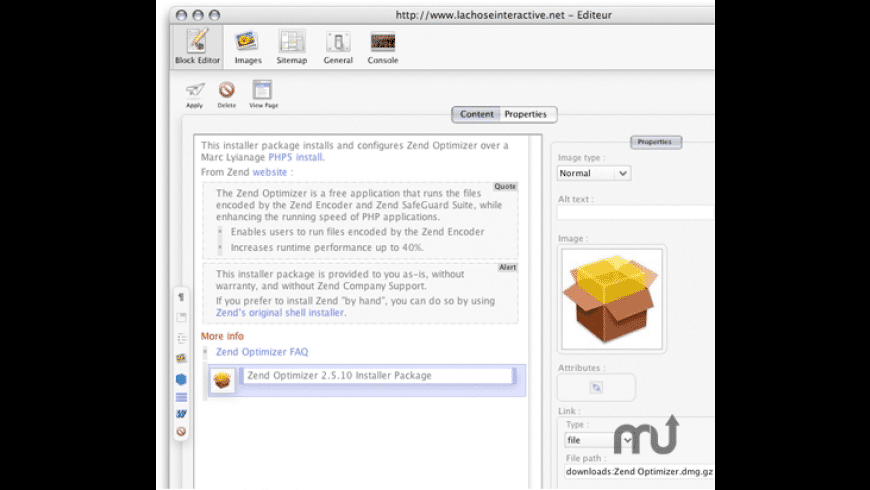Select the list block tool in sidebar
Screen dimensions: 870x490
pos(181,338)
